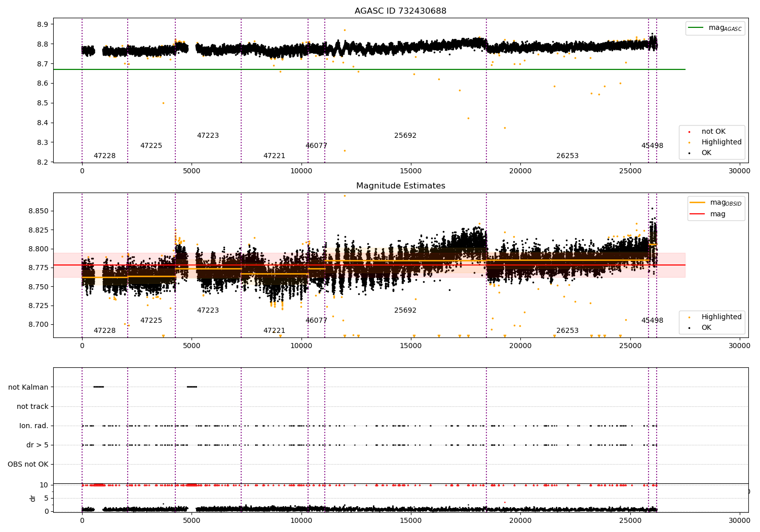Click obsid label 47225 in the AGASC ID plot
Viewport: 760px width, 532px height.
tap(151, 146)
